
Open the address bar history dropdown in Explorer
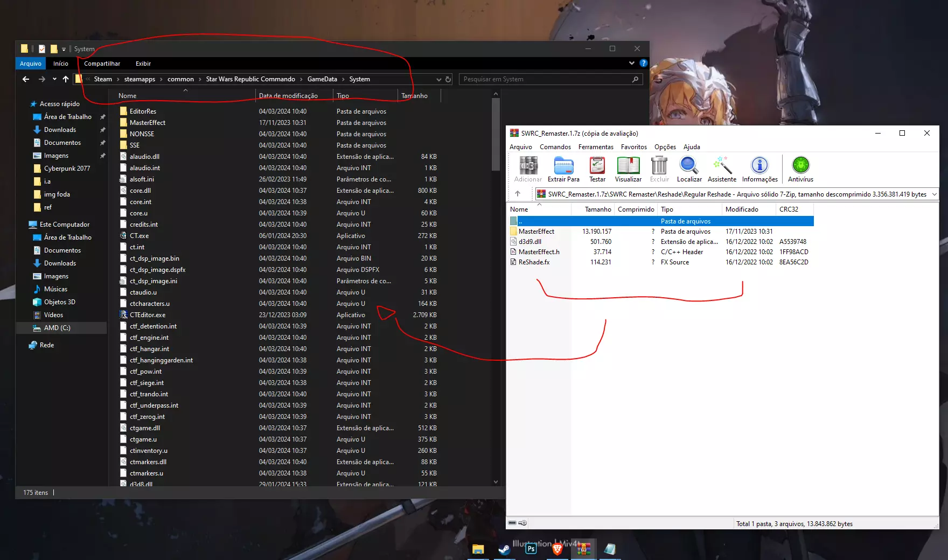(x=439, y=79)
